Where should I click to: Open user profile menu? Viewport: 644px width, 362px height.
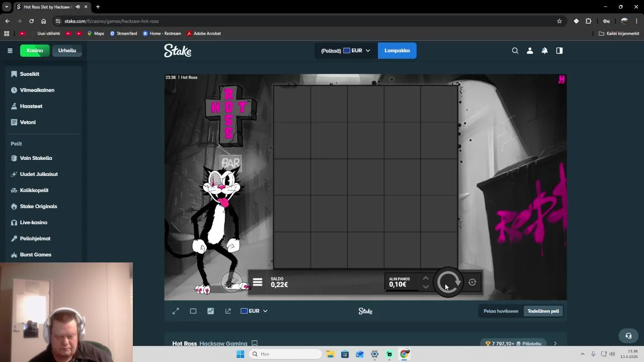(530, 51)
